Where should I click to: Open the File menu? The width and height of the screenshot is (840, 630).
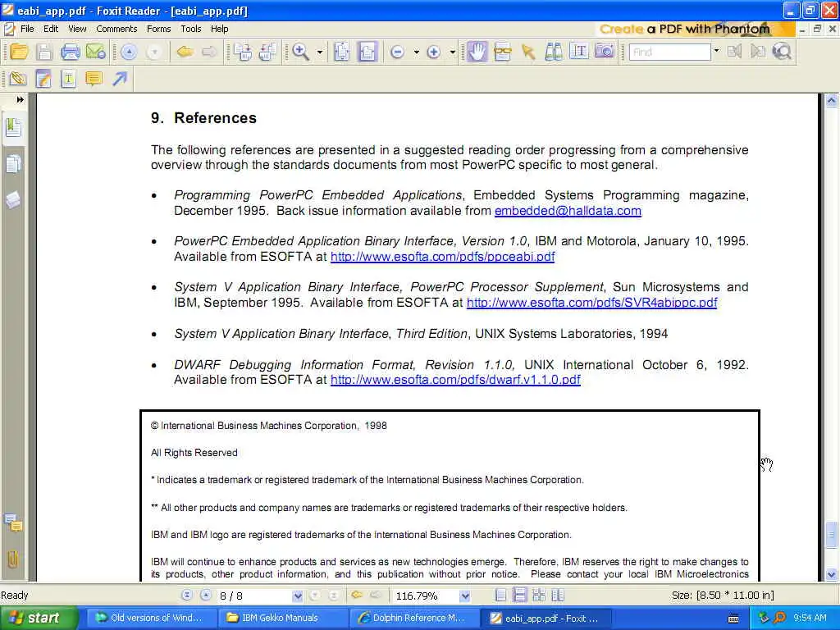27,29
